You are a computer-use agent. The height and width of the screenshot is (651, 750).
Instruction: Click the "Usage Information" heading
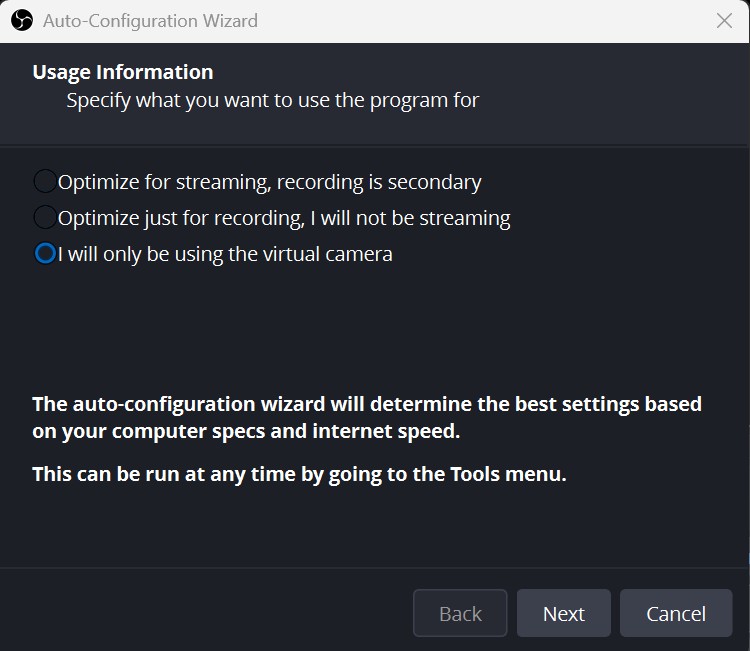point(122,72)
